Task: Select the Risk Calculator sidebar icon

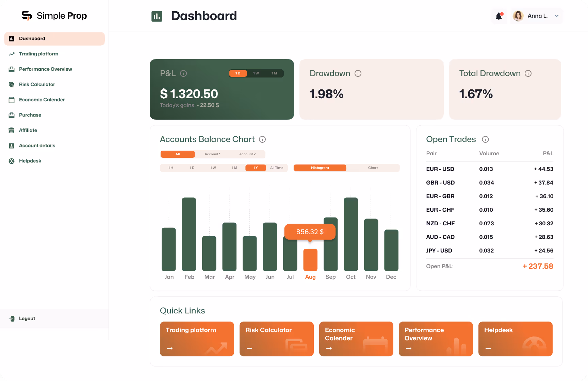Action: pos(12,84)
